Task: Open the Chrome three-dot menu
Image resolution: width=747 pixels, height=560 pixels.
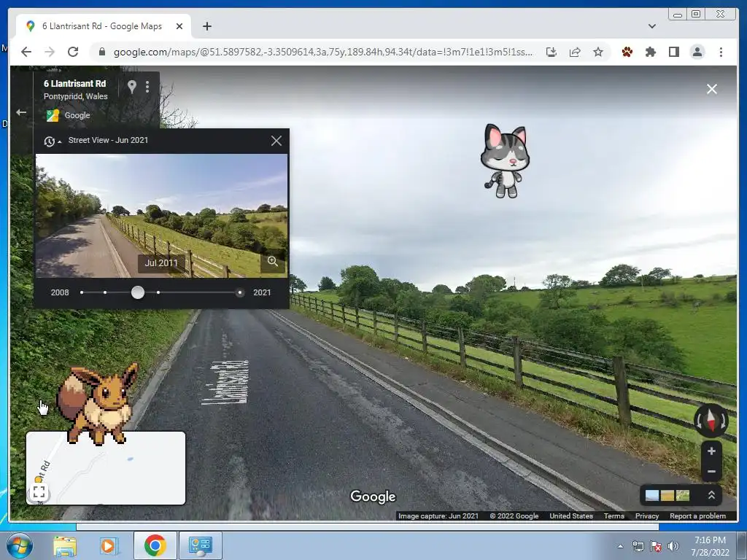Action: click(721, 52)
